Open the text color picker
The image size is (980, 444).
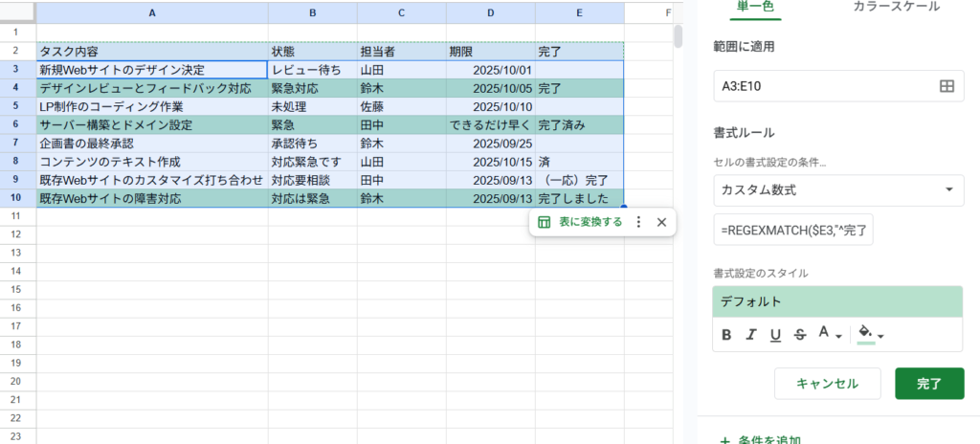[829, 334]
